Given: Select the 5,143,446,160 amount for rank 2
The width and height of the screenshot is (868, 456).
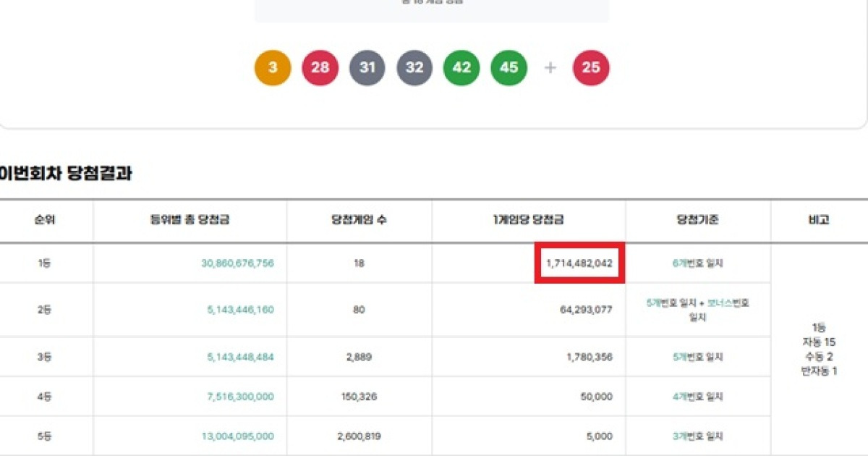Looking at the screenshot, I should click(240, 310).
